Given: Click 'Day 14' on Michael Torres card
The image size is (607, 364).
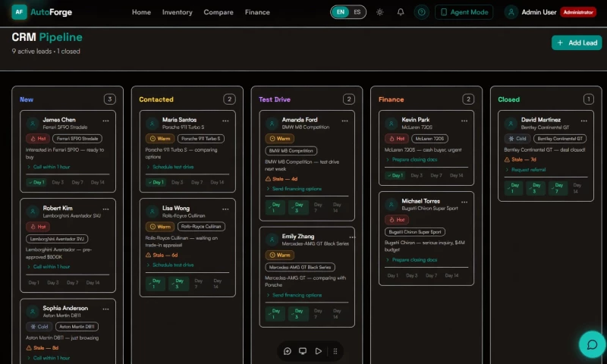Looking at the screenshot, I should (x=451, y=275).
